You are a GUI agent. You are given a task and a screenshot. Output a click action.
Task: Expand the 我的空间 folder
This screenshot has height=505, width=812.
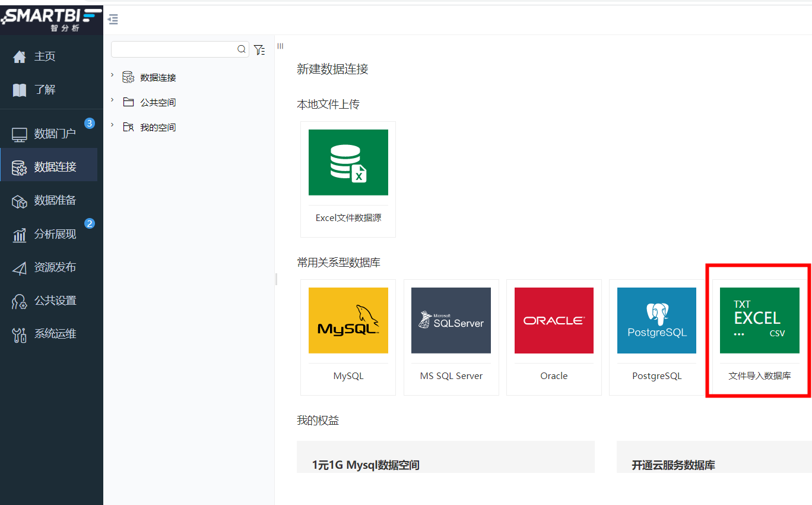coord(112,125)
